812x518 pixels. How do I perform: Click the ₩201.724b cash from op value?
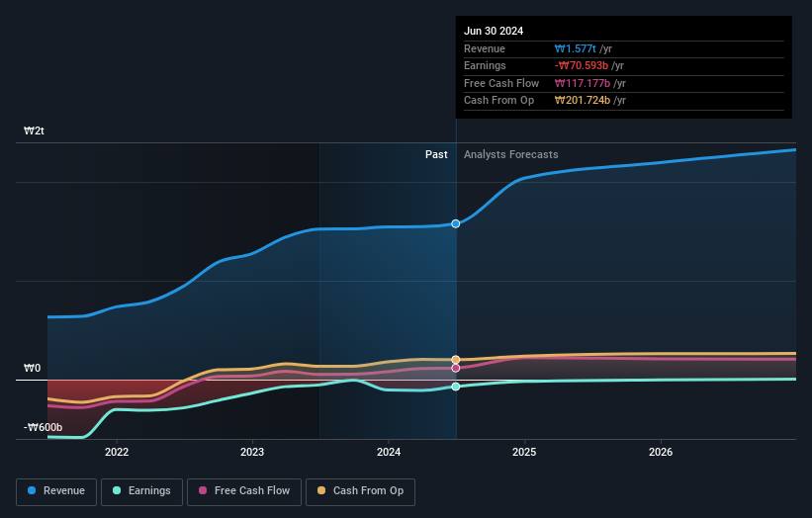click(583, 101)
